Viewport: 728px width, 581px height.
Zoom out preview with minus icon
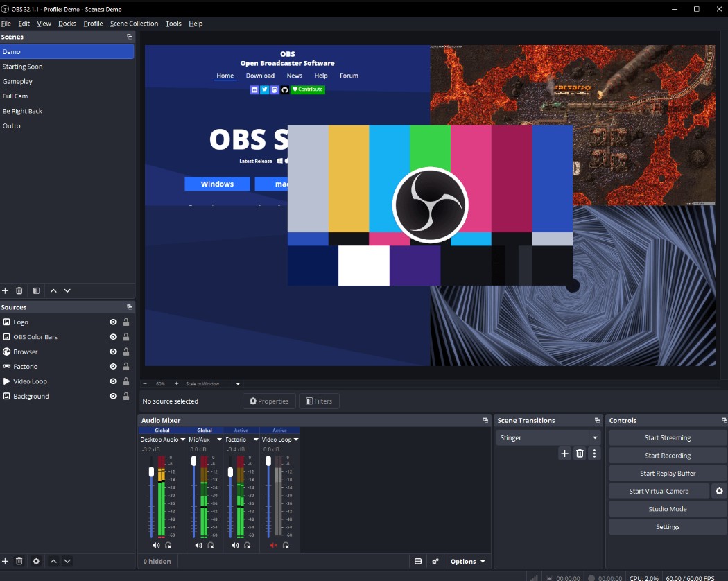click(145, 383)
